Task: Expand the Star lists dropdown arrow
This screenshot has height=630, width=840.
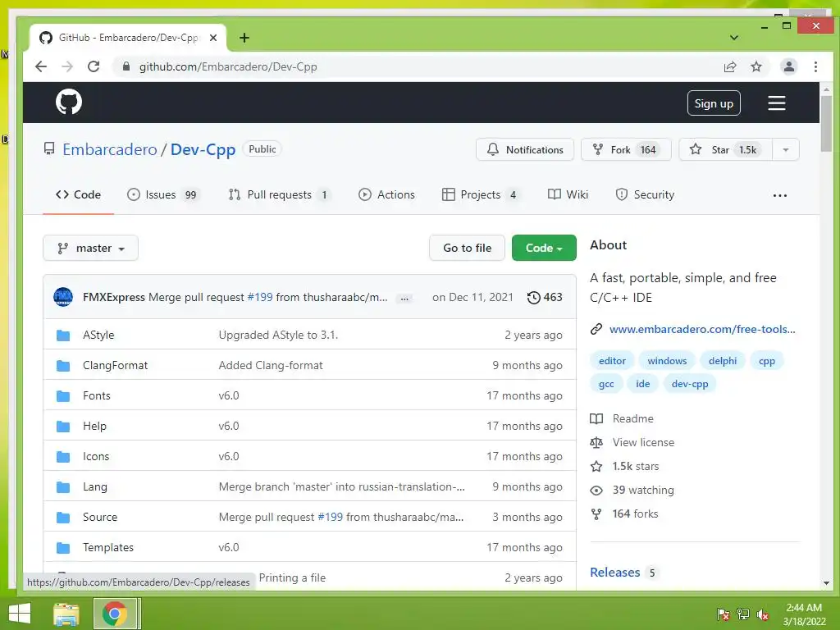Action: (x=785, y=149)
